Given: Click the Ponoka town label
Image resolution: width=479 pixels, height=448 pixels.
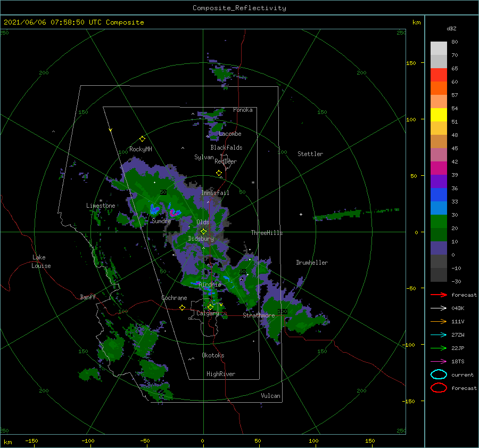Looking at the screenshot, I should click(x=243, y=110).
